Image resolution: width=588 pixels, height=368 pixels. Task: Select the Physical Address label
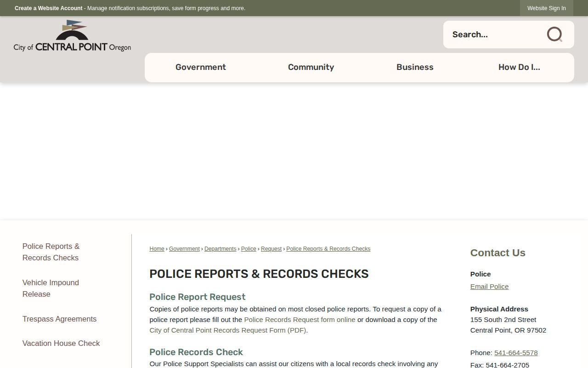499,309
